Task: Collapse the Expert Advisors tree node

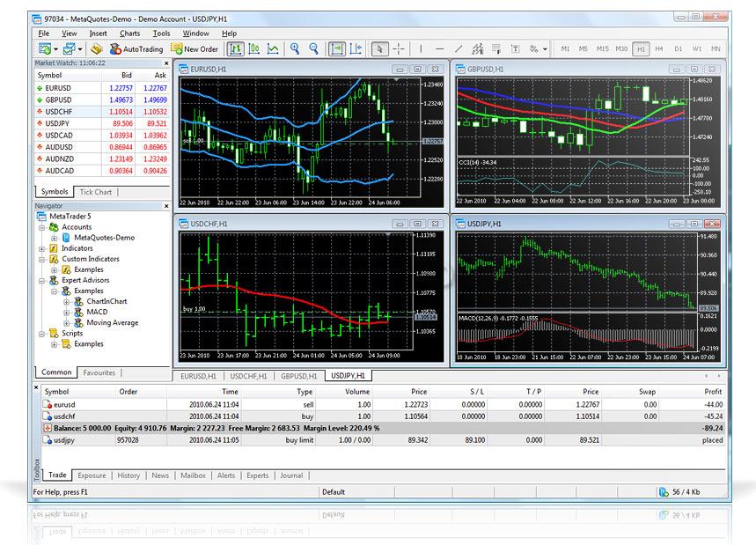Action: (x=42, y=280)
